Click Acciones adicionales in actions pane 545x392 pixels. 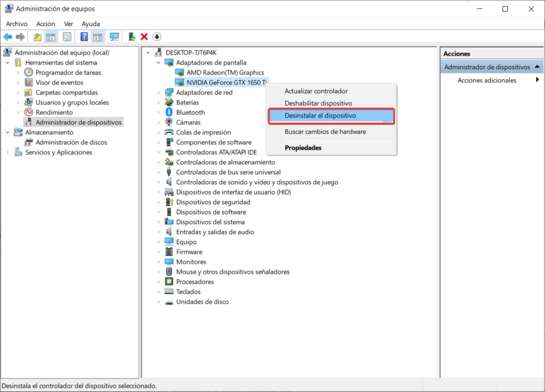point(487,80)
